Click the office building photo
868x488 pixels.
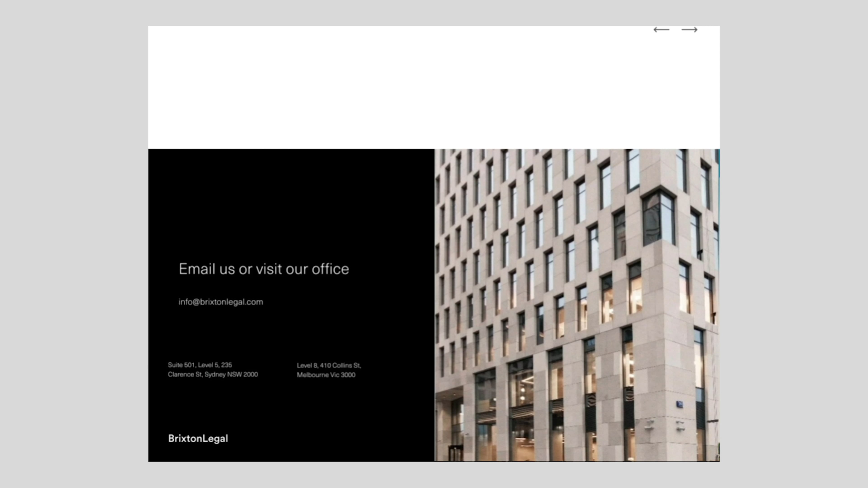click(577, 305)
